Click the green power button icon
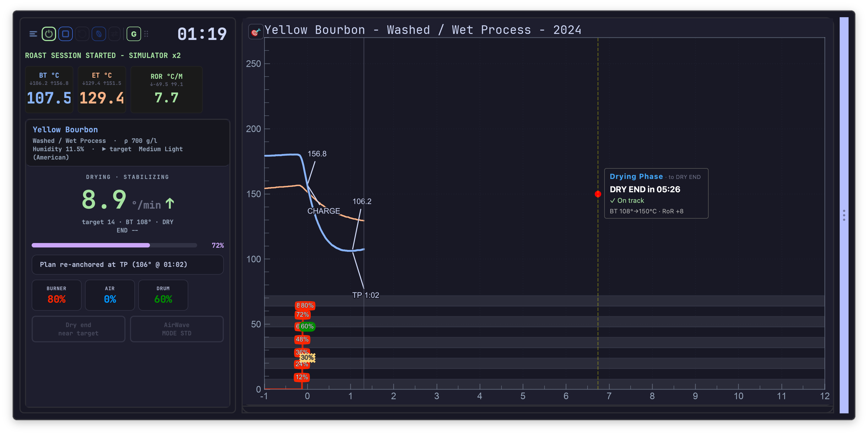The height and width of the screenshot is (435, 868). point(49,34)
